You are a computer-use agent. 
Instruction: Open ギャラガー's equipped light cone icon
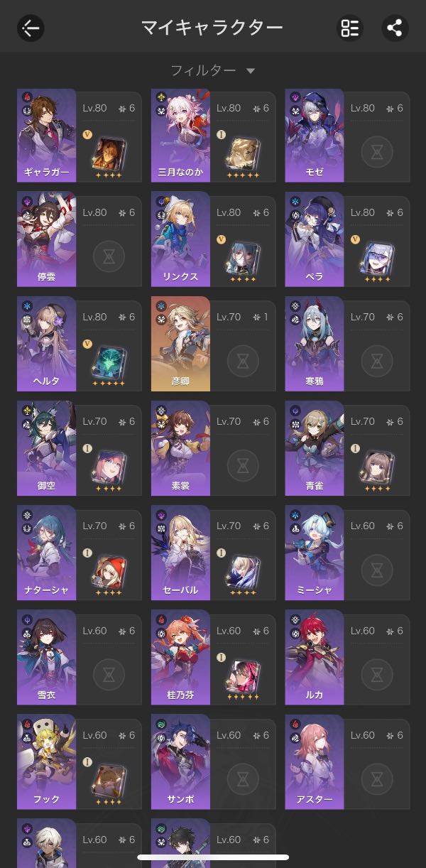[109, 152]
